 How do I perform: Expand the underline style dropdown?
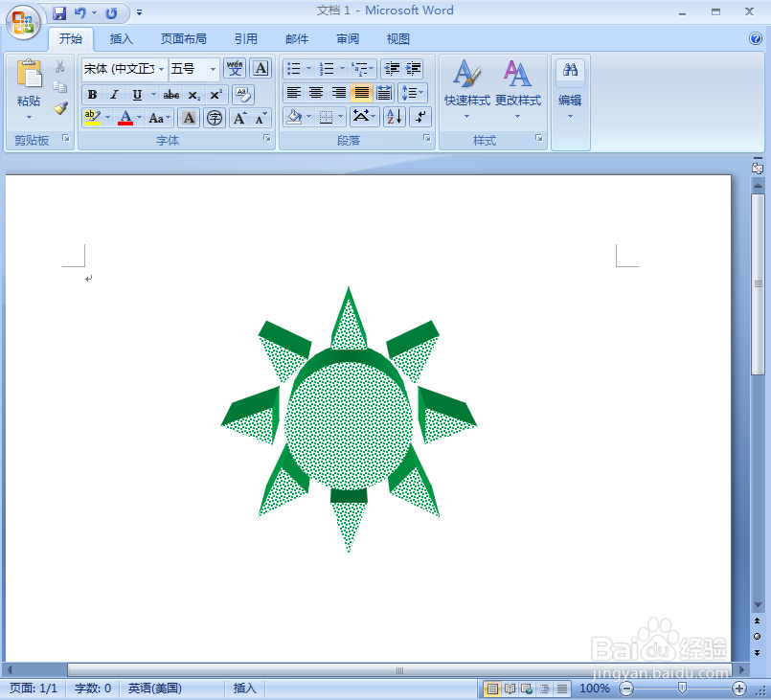tap(153, 95)
